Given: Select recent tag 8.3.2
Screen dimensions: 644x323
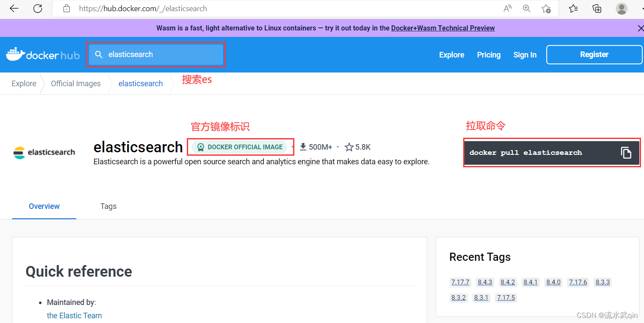Looking at the screenshot, I should pos(458,298).
